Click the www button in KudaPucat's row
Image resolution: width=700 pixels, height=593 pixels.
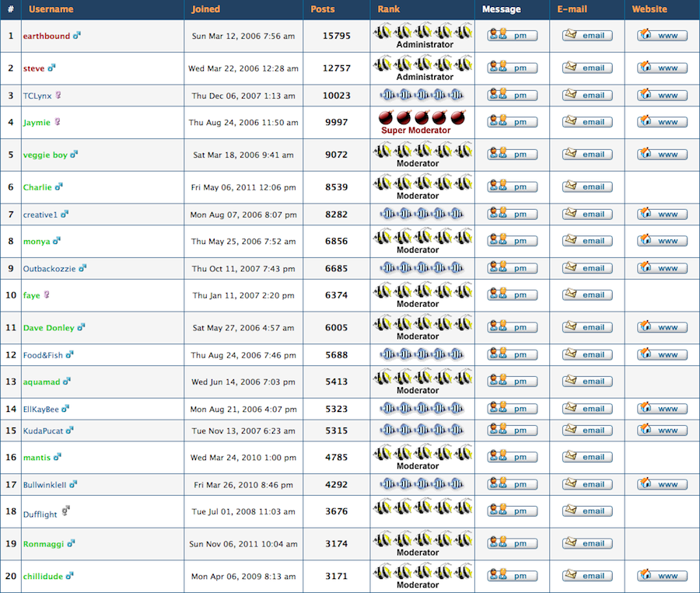(x=661, y=431)
